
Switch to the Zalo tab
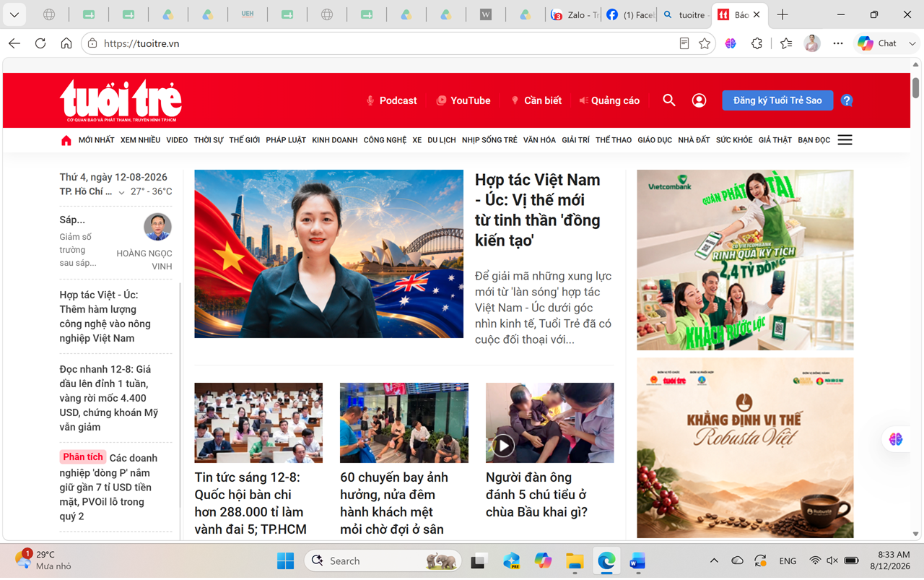(x=575, y=14)
